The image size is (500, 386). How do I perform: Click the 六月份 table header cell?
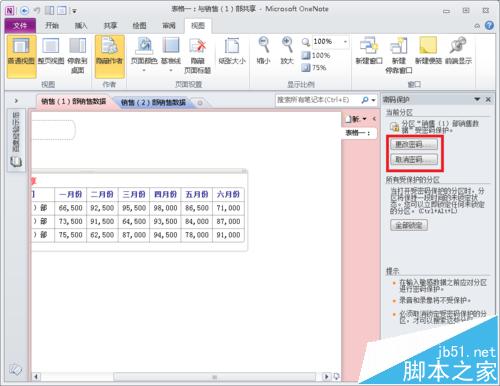coord(229,194)
